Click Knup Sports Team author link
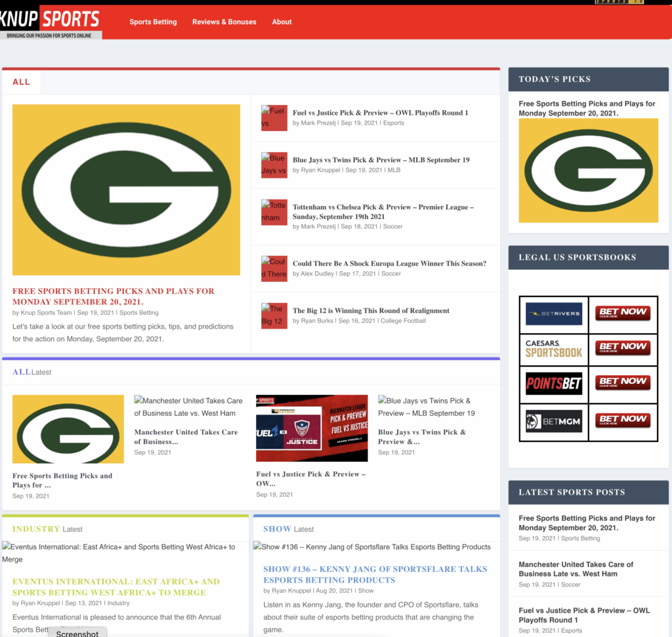The height and width of the screenshot is (637, 672). (47, 313)
